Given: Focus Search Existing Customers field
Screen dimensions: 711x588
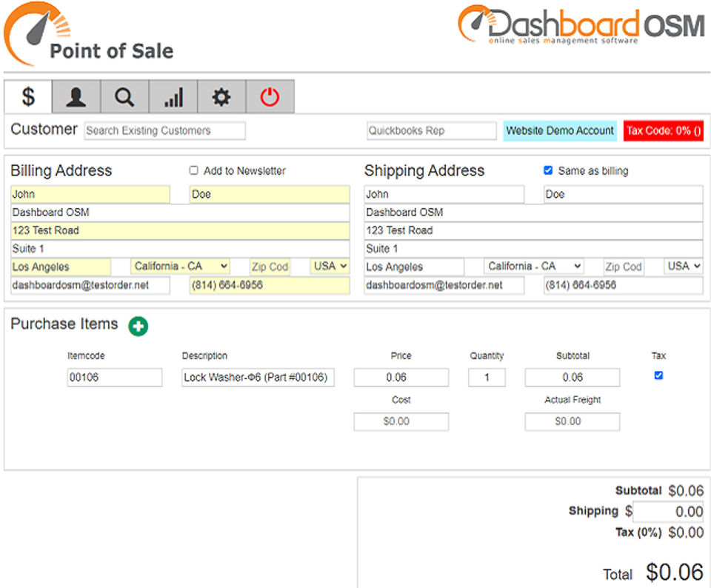Looking at the screenshot, I should pyautogui.click(x=164, y=130).
